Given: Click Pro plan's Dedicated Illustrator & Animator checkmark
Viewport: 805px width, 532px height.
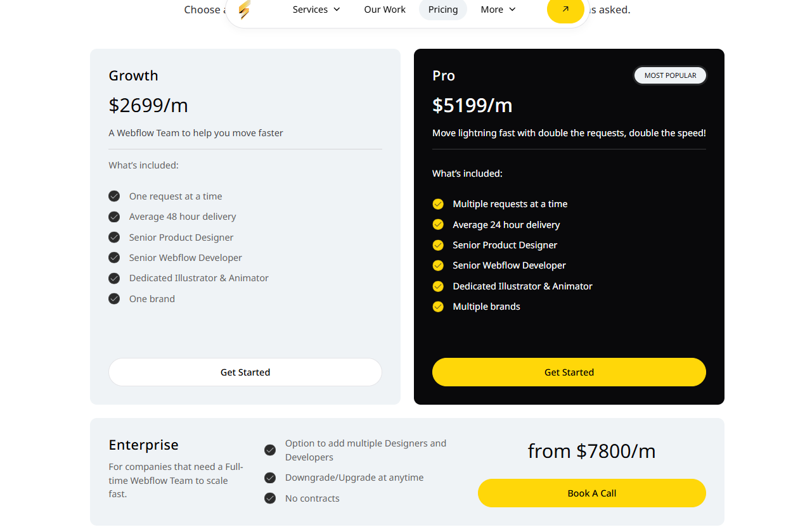Looking at the screenshot, I should pos(438,286).
